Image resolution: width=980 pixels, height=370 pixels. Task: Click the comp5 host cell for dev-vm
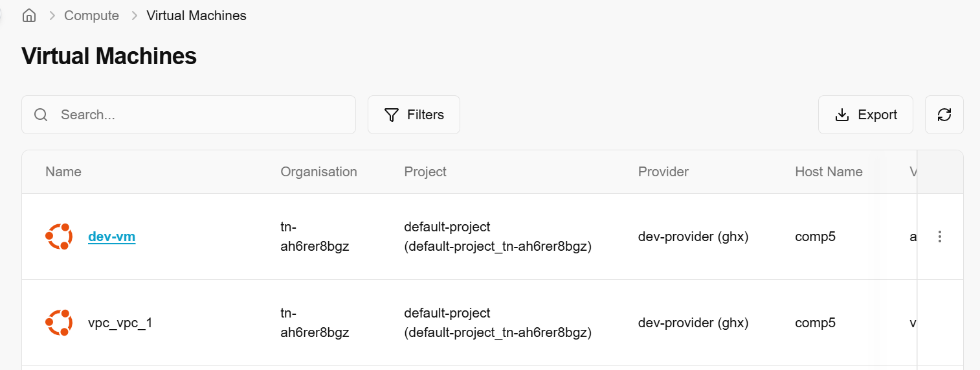815,237
